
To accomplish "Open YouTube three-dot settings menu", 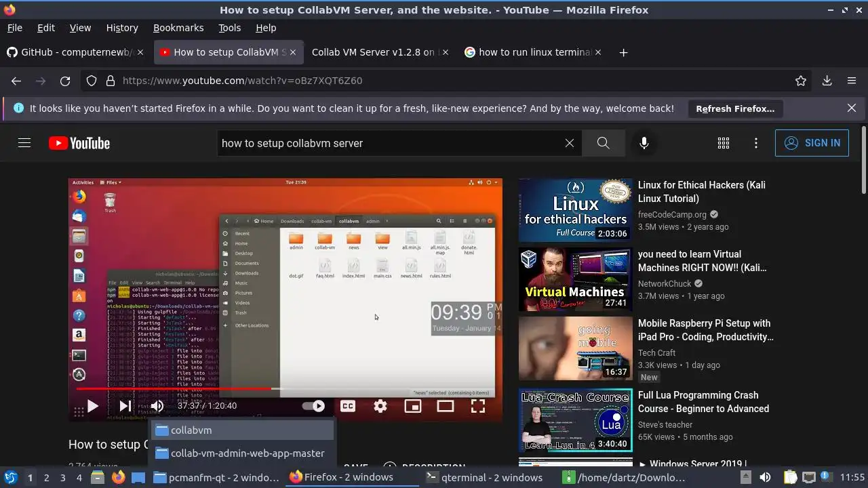I will point(756,143).
